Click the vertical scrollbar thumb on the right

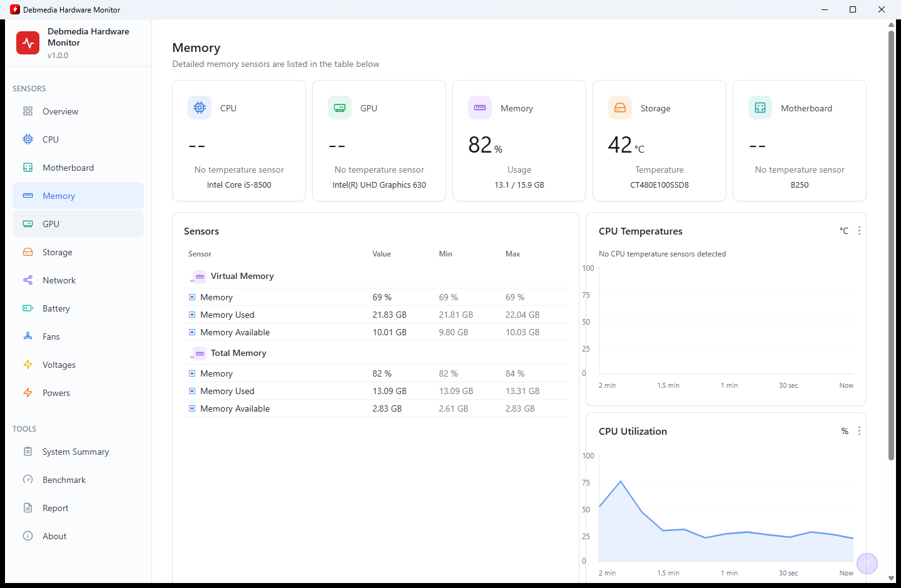pos(891,245)
